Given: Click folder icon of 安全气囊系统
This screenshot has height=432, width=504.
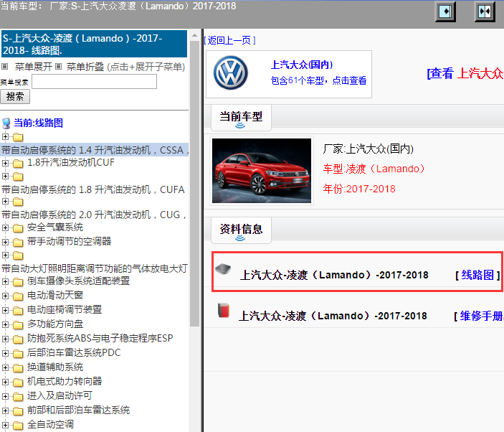Looking at the screenshot, I should 18,228.
